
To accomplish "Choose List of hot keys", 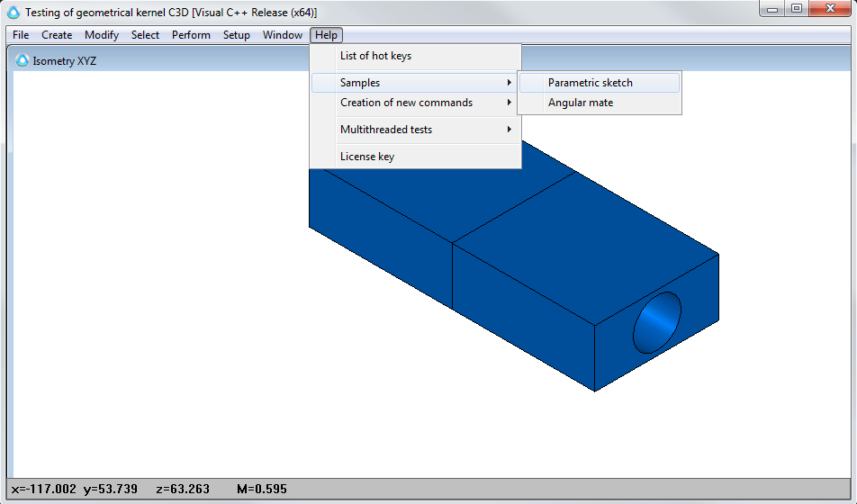I will pos(415,56).
